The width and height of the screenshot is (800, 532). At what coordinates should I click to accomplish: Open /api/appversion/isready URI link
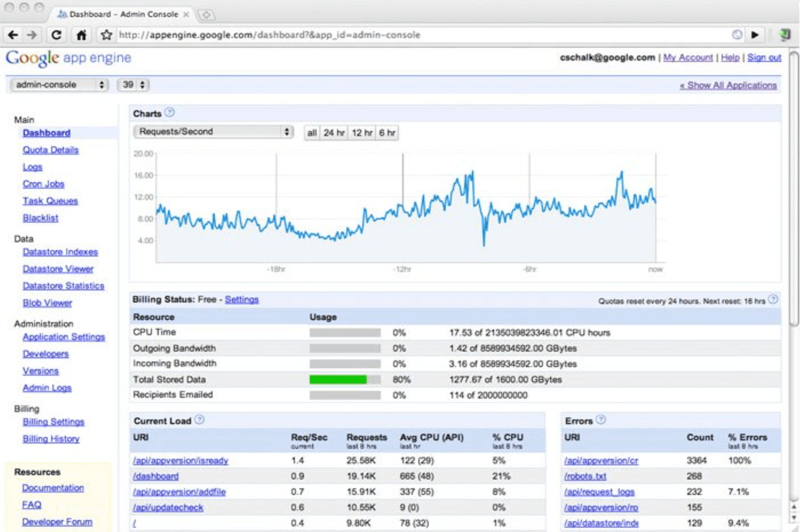[x=181, y=461]
